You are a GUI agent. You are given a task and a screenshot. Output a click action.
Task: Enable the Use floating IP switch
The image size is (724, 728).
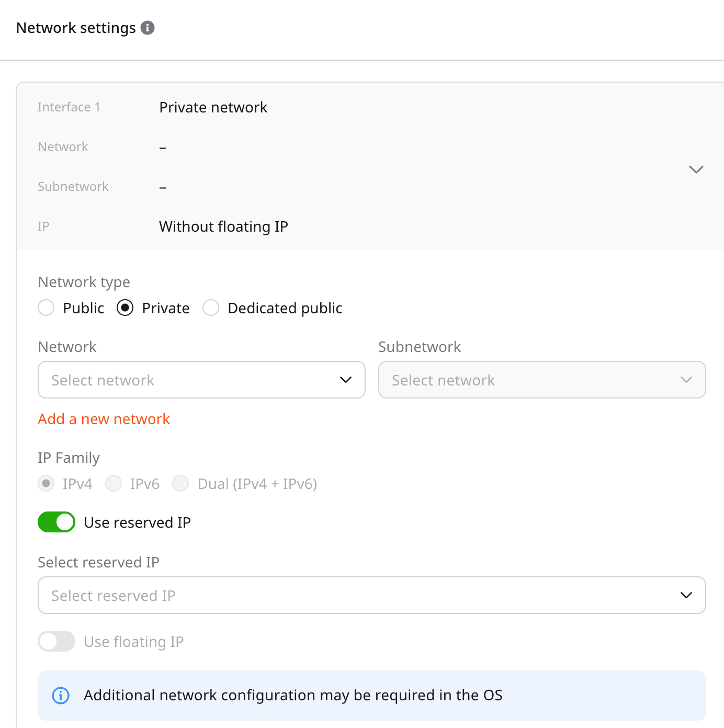click(56, 641)
